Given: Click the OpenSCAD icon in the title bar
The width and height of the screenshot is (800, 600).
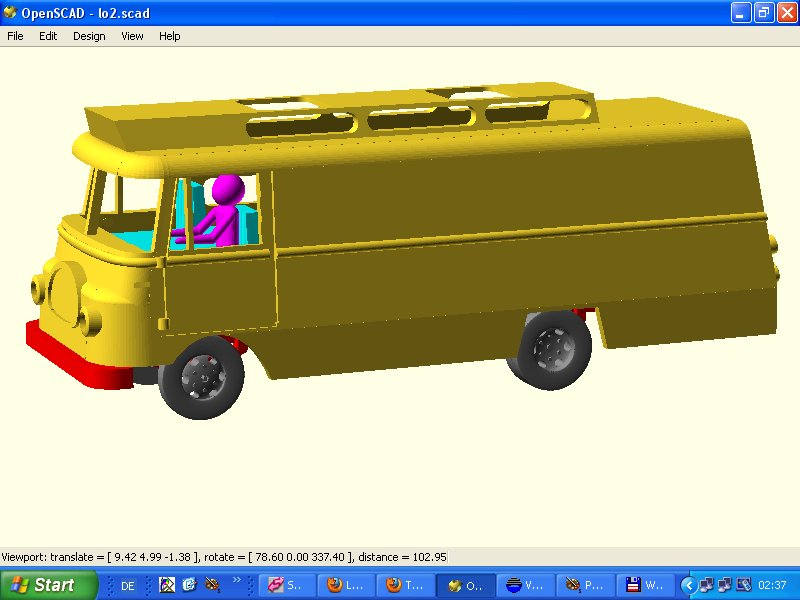Looking at the screenshot, I should click(10, 11).
